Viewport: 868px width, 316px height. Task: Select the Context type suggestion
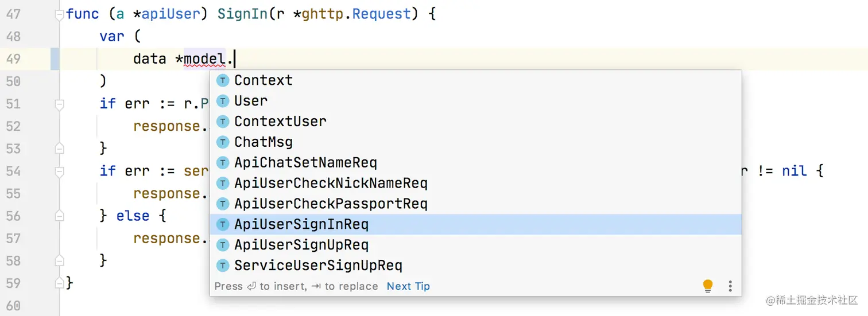pyautogui.click(x=475, y=80)
